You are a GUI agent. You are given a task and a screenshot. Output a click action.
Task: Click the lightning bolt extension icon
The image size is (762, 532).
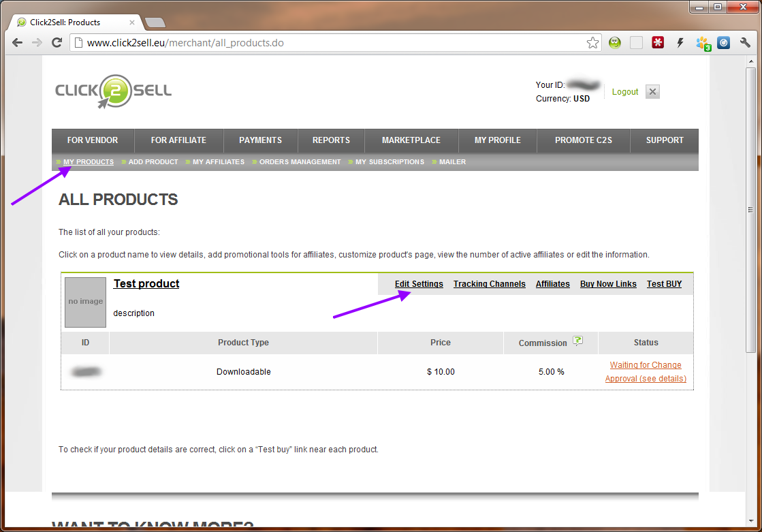[680, 43]
